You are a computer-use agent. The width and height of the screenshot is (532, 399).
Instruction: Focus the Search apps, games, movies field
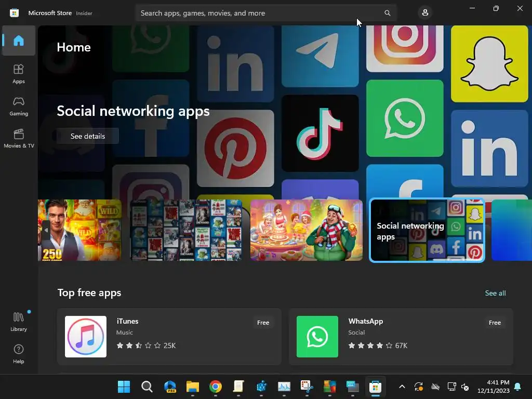pyautogui.click(x=265, y=13)
